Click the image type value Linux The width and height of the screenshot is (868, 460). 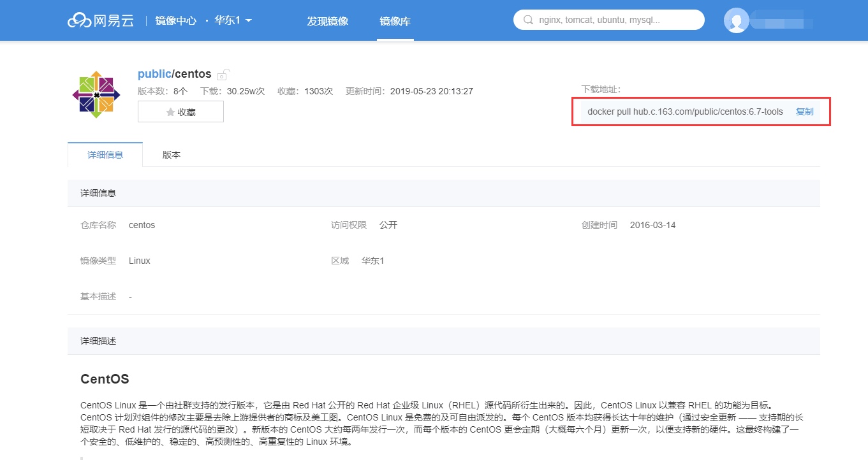click(140, 261)
